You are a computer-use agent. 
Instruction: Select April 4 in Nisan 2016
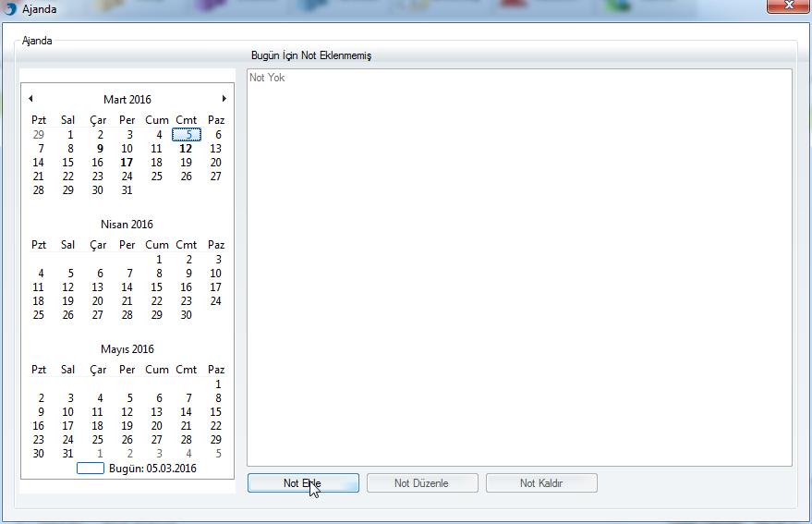click(x=41, y=274)
